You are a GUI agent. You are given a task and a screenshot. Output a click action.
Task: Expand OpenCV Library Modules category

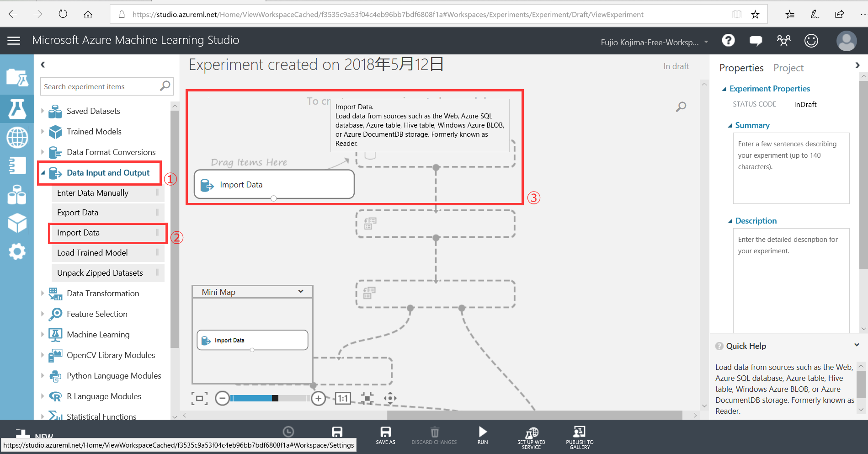click(x=43, y=355)
